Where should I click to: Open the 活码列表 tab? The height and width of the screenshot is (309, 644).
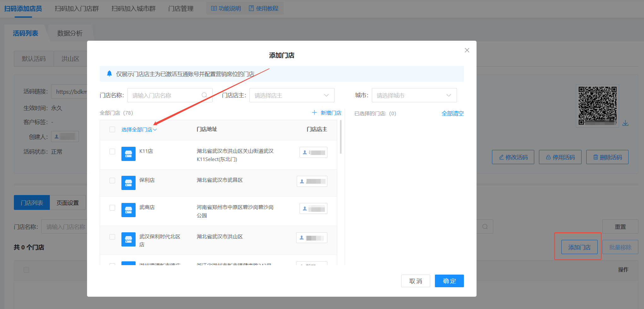pos(26,33)
